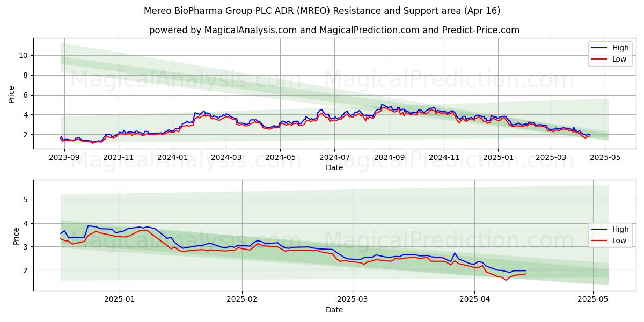Click 'Low' in the top chart legend
This screenshot has height=322, width=644.
coord(619,59)
